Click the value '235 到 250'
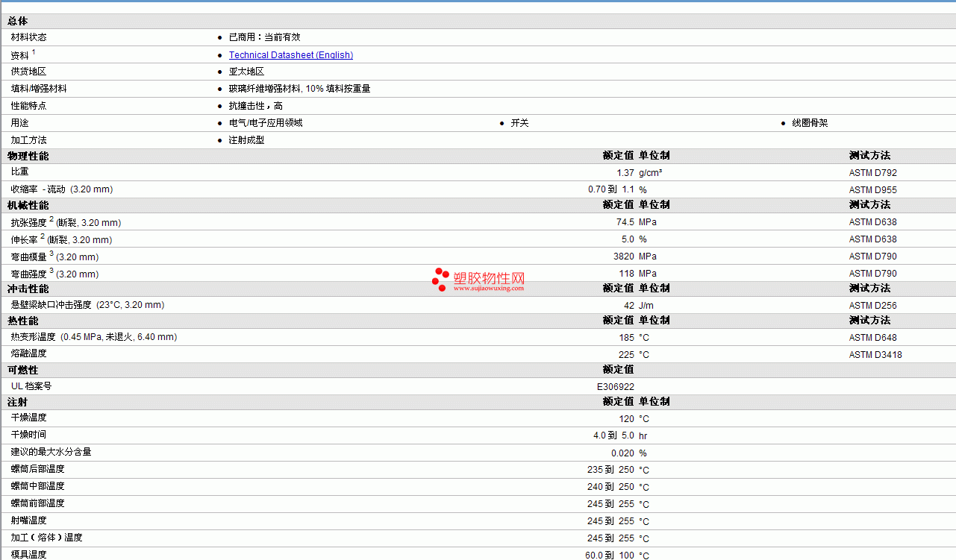 (x=611, y=470)
